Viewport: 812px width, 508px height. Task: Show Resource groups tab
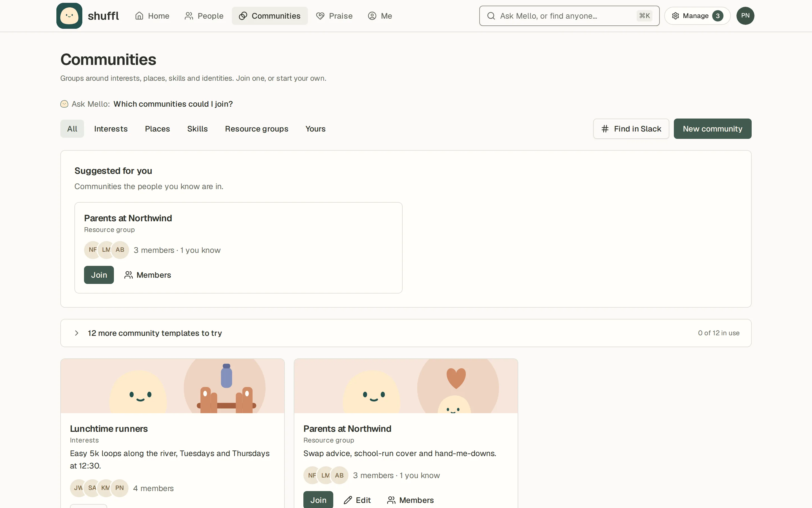pos(256,129)
